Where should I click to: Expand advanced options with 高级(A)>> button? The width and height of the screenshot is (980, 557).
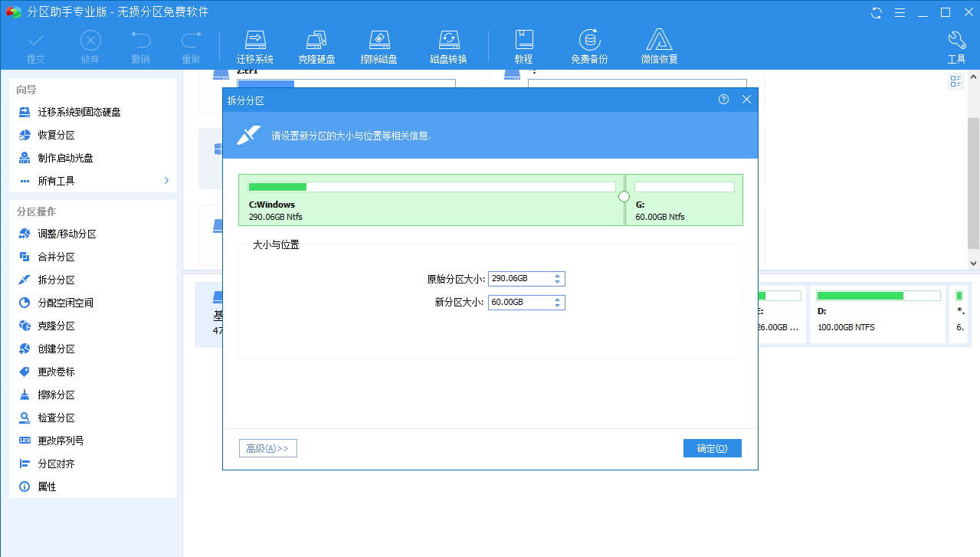tap(267, 448)
